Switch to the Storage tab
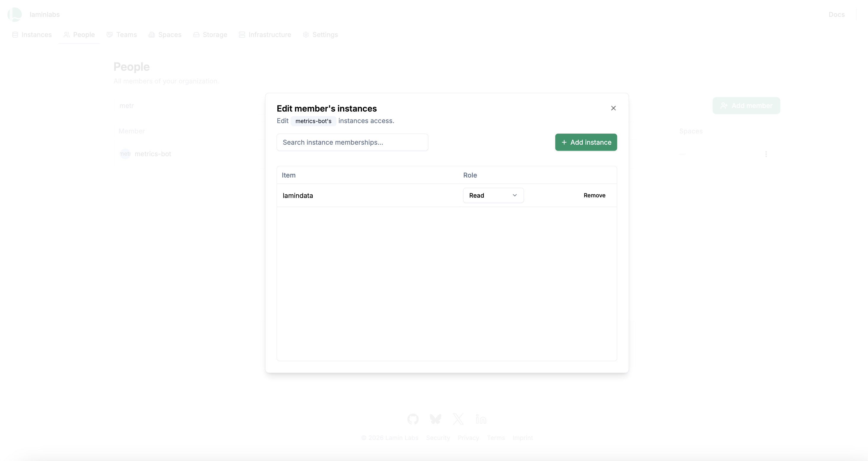This screenshot has width=868, height=461. [210, 35]
